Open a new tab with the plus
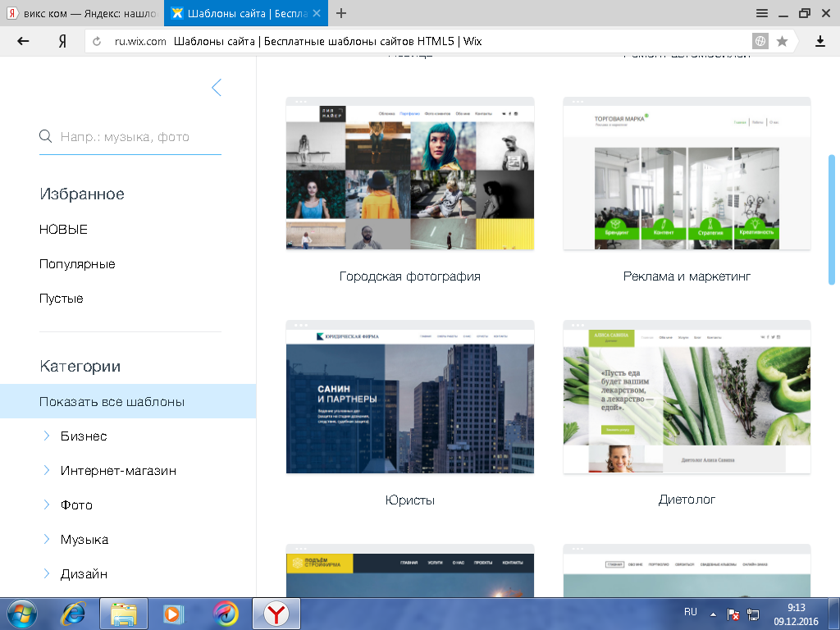 pyautogui.click(x=341, y=13)
